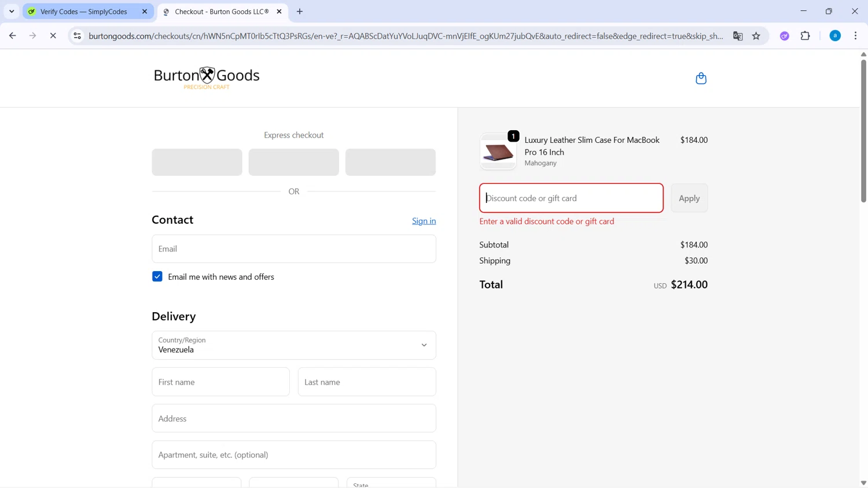Open the tab search dropdown arrow
This screenshot has width=868, height=488.
(12, 12)
